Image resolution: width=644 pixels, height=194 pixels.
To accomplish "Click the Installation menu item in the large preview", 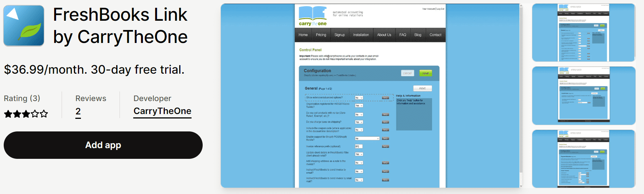I will (x=361, y=35).
